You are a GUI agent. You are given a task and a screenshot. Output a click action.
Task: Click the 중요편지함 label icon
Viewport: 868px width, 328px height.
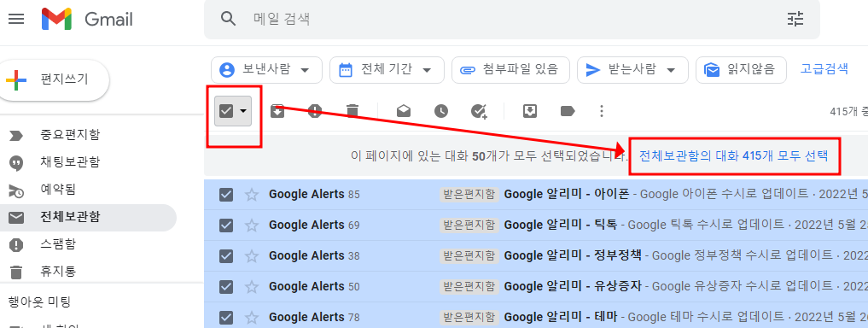click(x=16, y=136)
